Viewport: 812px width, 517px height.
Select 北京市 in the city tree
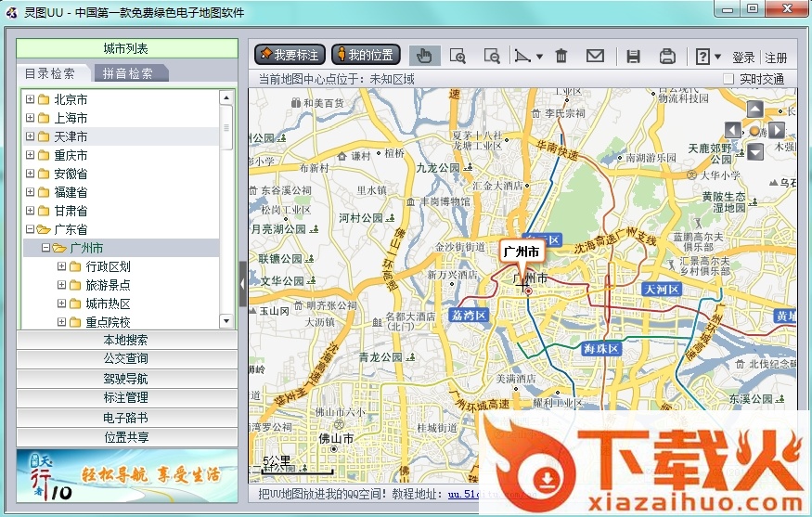click(x=71, y=99)
